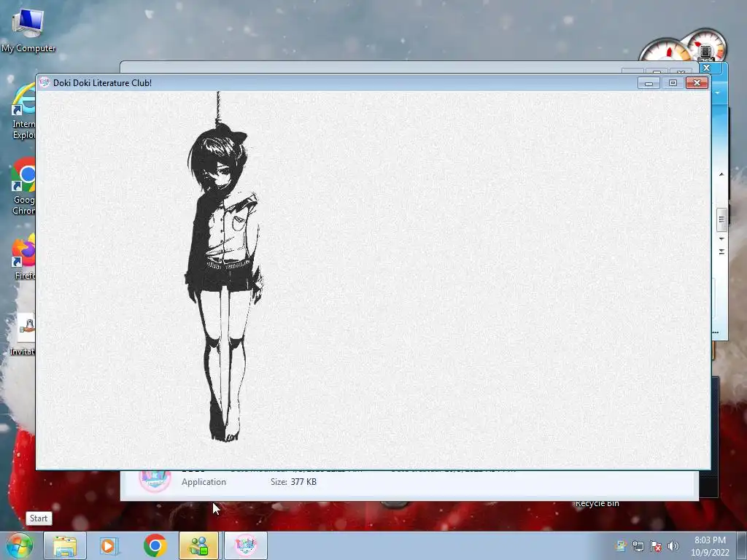Click the network icon in the system tray

(x=638, y=546)
